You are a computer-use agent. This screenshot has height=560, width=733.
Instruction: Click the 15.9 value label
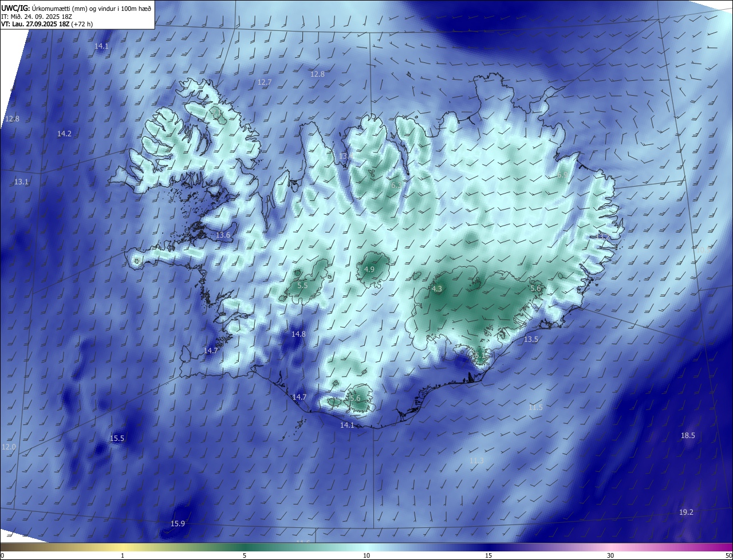click(178, 523)
